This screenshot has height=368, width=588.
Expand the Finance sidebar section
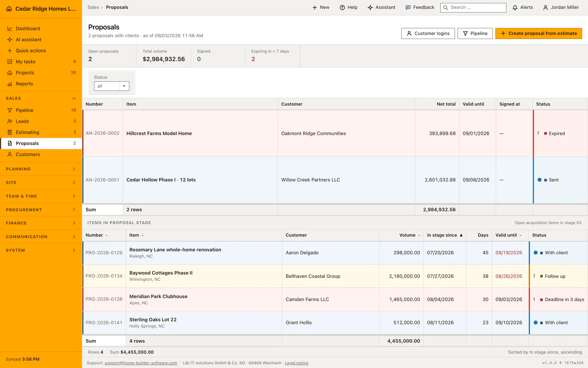[41, 223]
